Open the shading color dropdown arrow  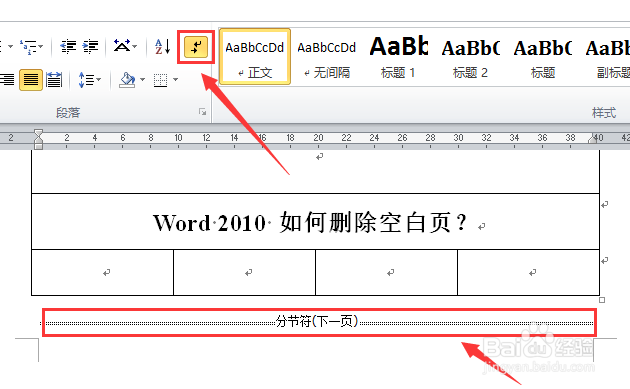pos(142,80)
